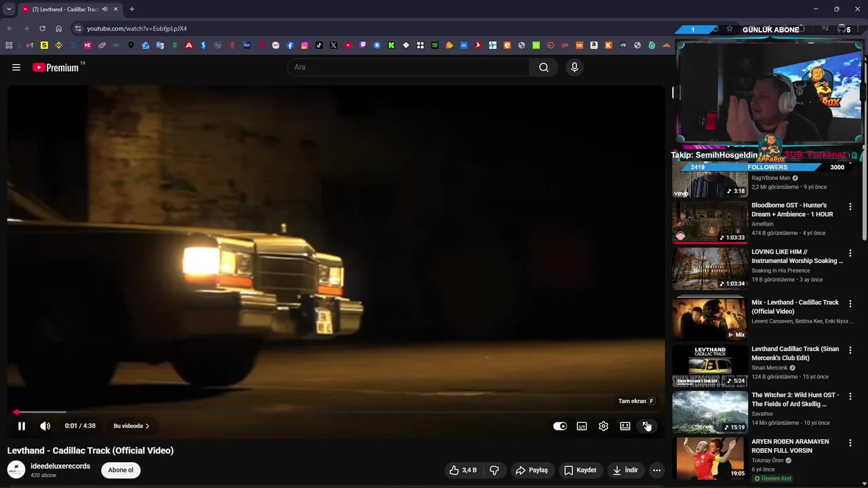868x488 pixels.
Task: Go to the browser home page
Action: (x=58, y=28)
